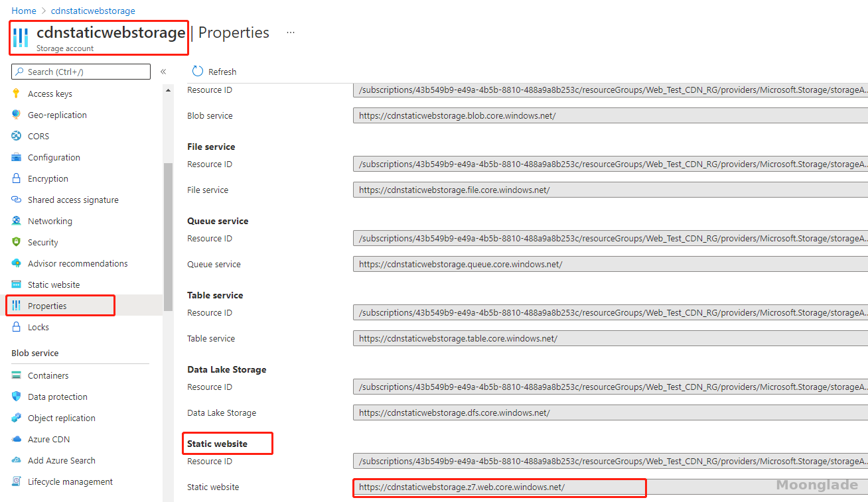The image size is (868, 502).
Task: Click the Static website Resource ID field
Action: point(611,461)
